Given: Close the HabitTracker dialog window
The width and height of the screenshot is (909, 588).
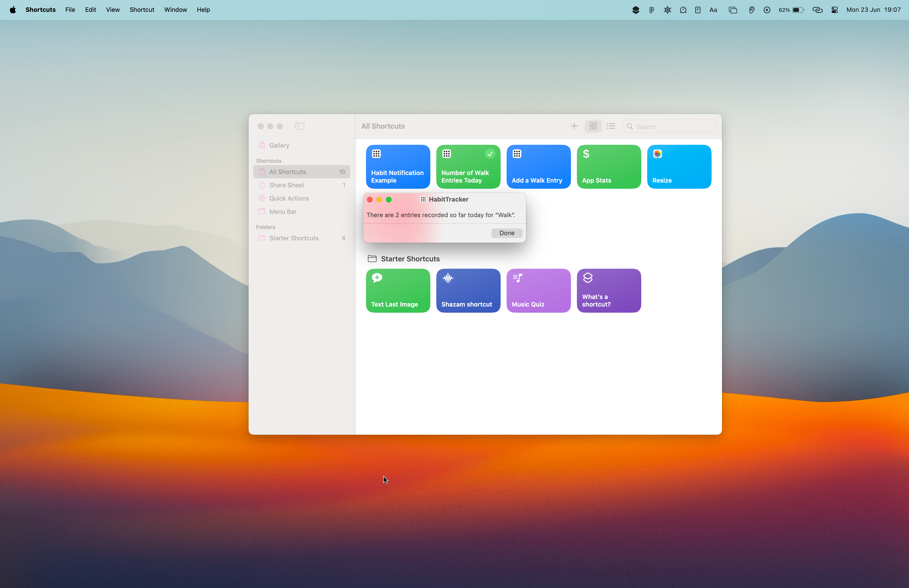Looking at the screenshot, I should [370, 200].
